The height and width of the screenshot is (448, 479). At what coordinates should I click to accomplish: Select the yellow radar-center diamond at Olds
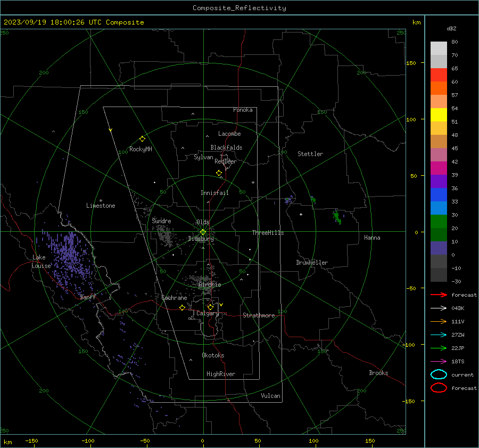click(x=203, y=232)
